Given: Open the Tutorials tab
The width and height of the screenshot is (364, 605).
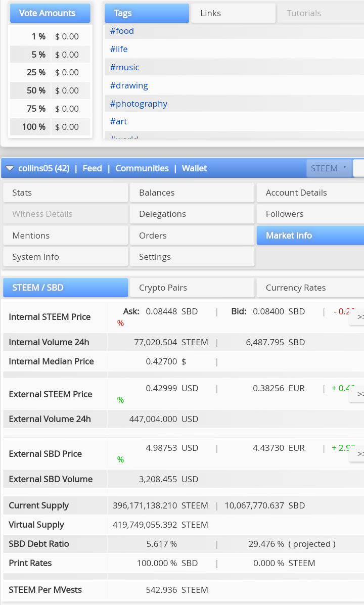Looking at the screenshot, I should click(x=321, y=13).
